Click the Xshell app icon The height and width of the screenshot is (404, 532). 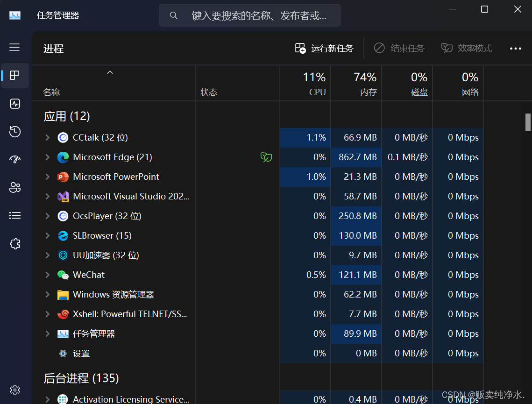click(x=63, y=314)
